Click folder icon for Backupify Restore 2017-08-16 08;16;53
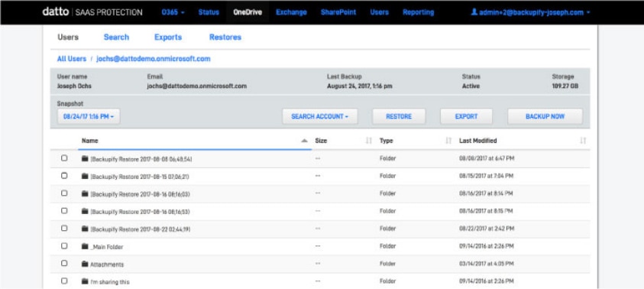Screen dimensions: 644x289 (x=85, y=211)
